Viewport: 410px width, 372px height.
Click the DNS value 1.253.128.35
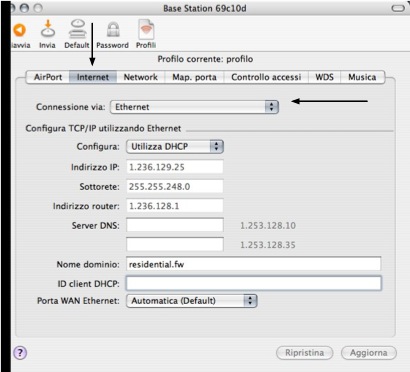[268, 245]
